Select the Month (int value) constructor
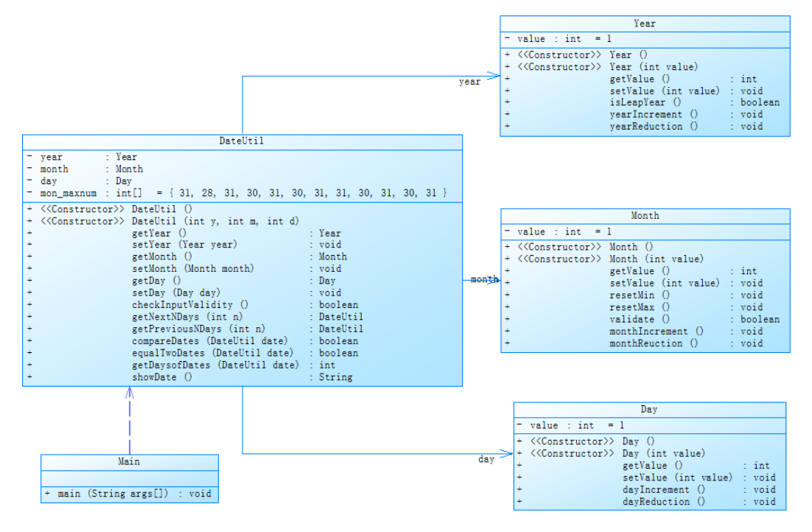This screenshot has width=812, height=532. pos(604,259)
